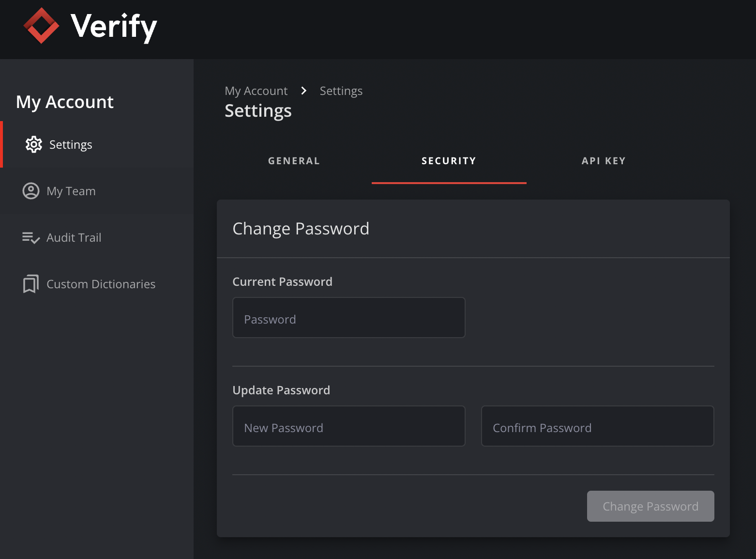Viewport: 756px width, 559px height.
Task: Click the Settings gear icon in sidebar
Action: (x=34, y=144)
